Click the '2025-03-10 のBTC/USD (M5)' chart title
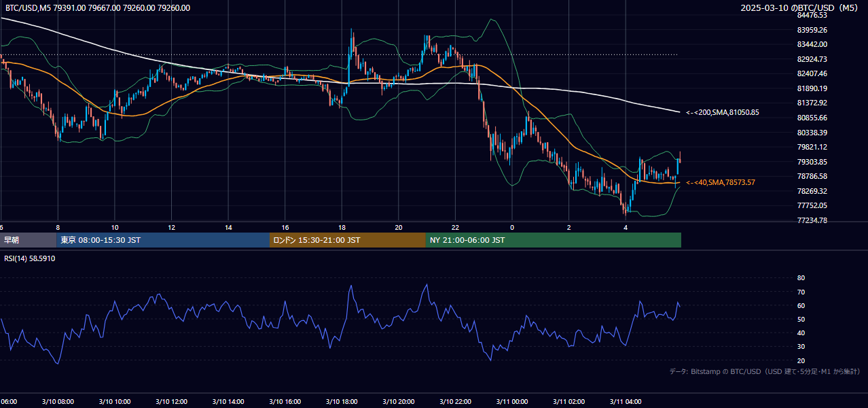 (800, 8)
